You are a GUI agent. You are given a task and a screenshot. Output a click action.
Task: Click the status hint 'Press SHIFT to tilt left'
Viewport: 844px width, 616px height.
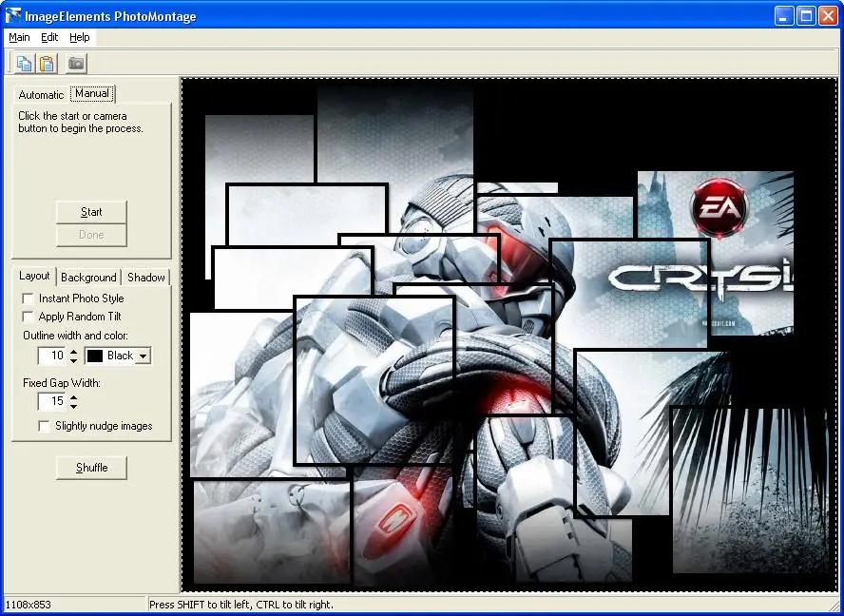(241, 605)
